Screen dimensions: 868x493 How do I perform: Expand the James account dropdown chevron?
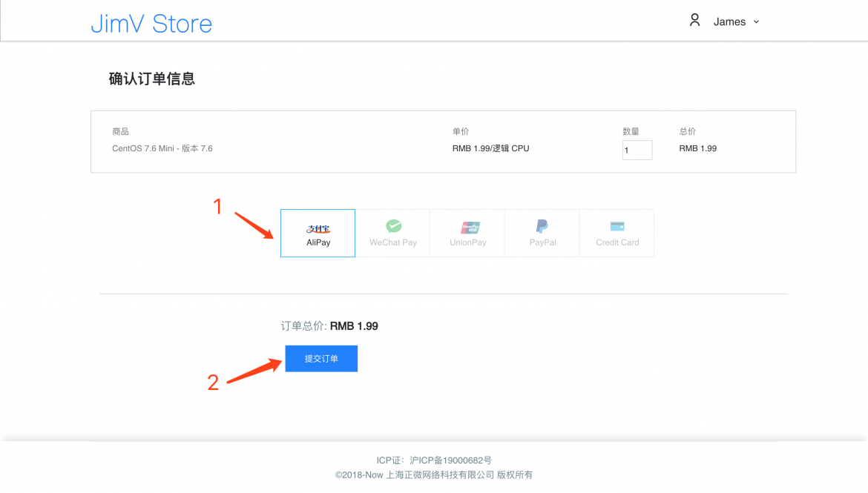756,22
